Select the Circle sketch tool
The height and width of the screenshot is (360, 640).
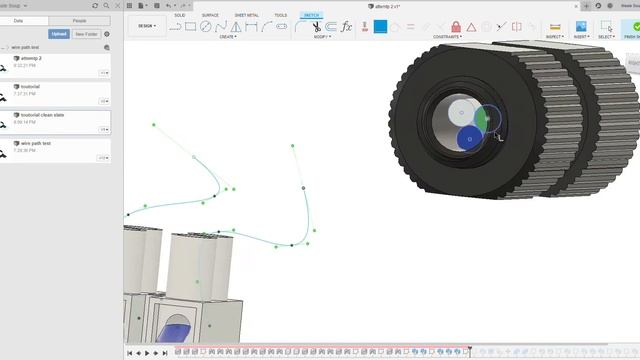click(206, 27)
